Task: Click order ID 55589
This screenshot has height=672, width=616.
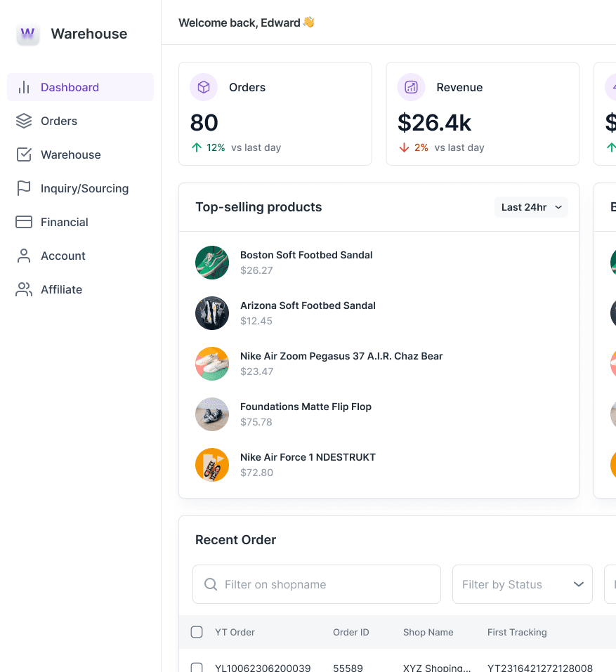Action: [x=348, y=668]
